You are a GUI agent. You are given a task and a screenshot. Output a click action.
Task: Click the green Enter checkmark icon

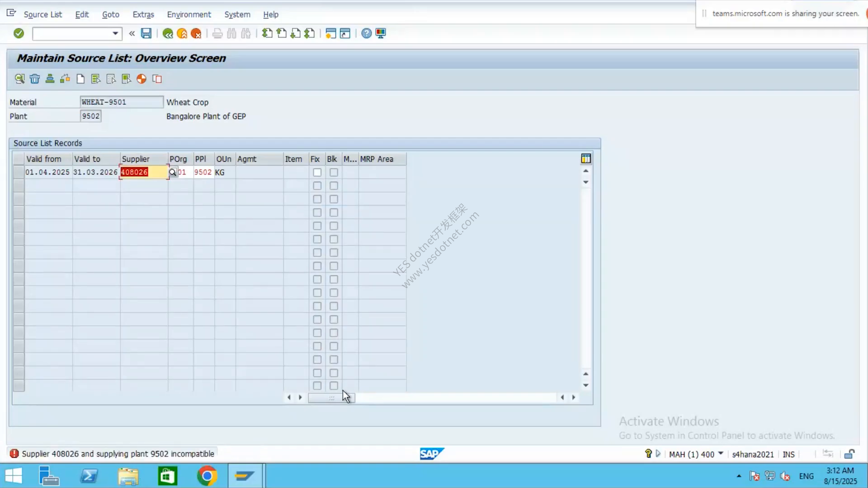coord(19,33)
